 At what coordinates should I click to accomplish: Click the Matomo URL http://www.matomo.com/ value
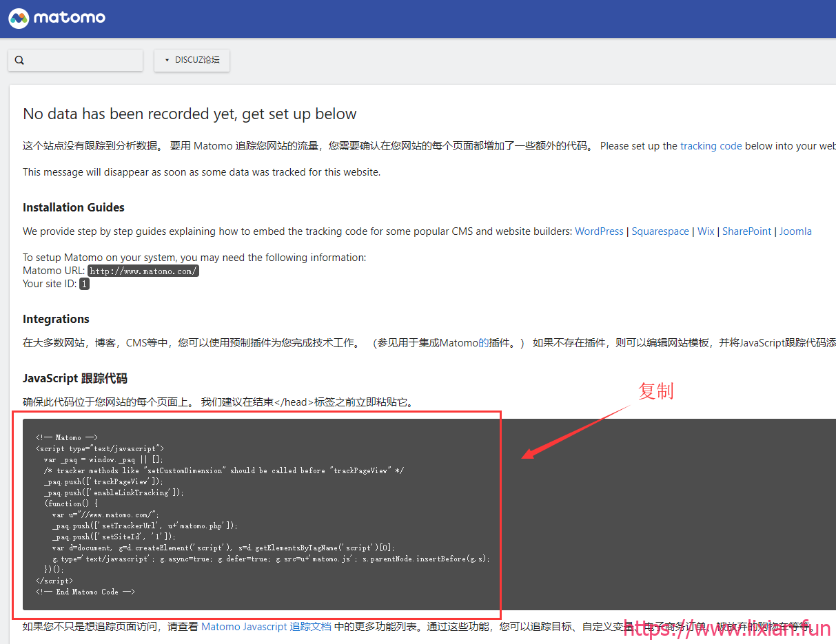coord(143,271)
